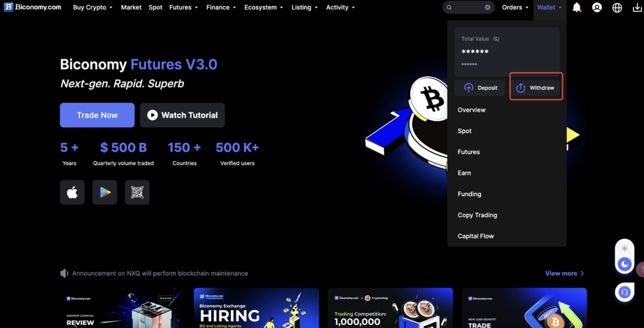Switch to dark mode moon toggle
Image resolution: width=644 pixels, height=328 pixels.
pos(624,264)
